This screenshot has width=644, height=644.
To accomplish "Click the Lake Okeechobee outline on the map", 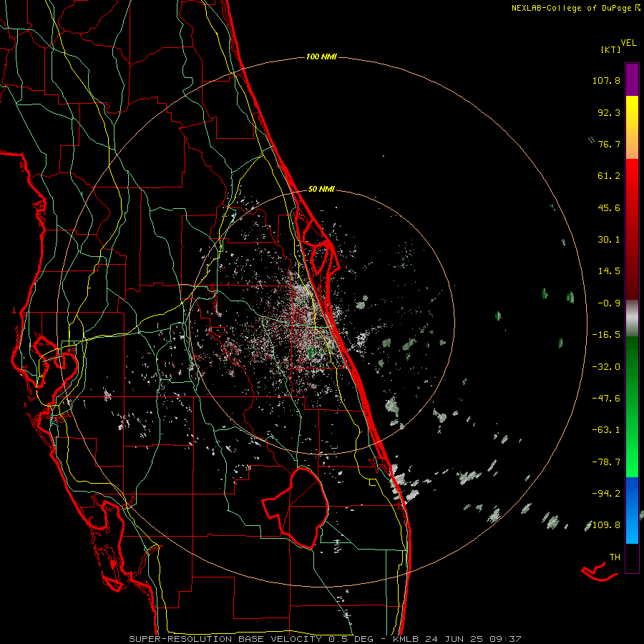I will 296,507.
